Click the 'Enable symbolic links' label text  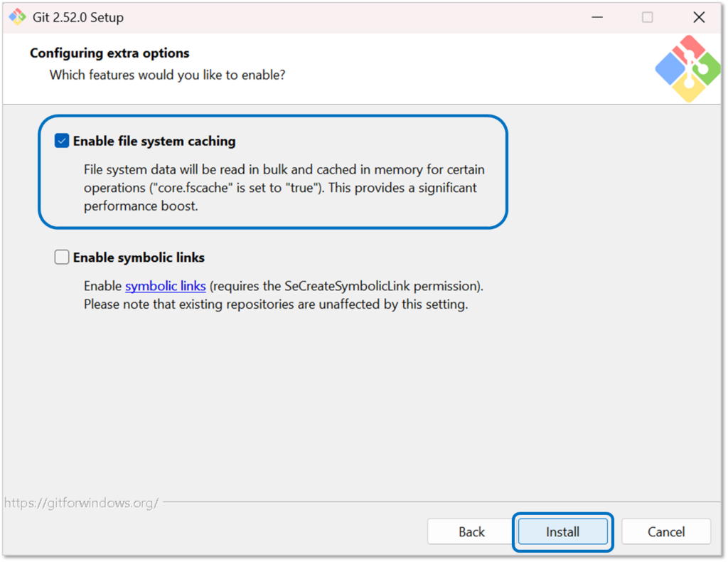pos(139,258)
